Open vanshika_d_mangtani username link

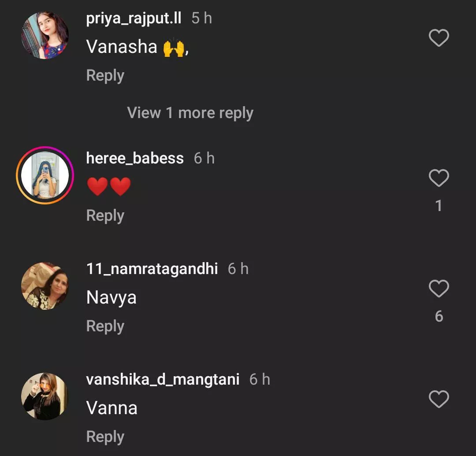pos(163,379)
